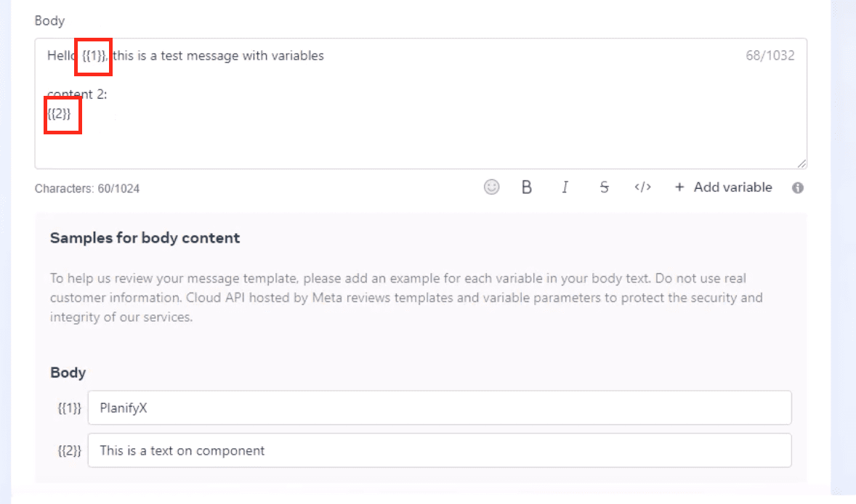This screenshot has width=856, height=504.
Task: Click the {{1}} label beside PlanifyX field
Action: coord(69,408)
